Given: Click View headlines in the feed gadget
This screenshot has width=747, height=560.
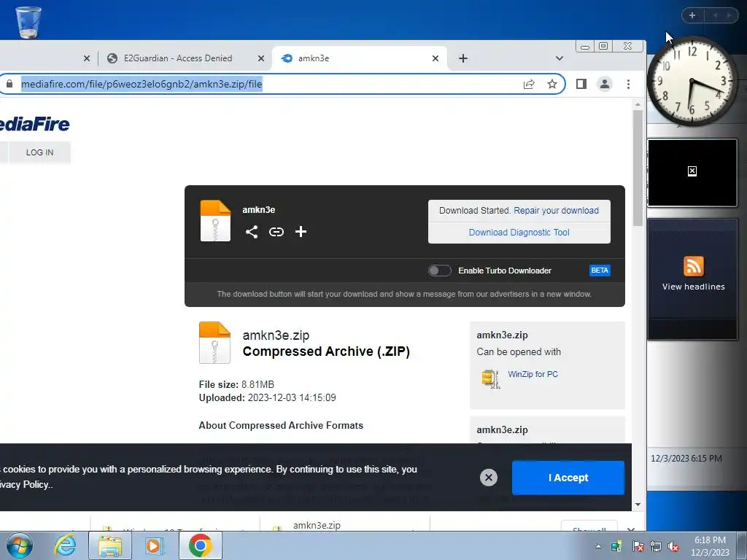Looking at the screenshot, I should coord(693,287).
